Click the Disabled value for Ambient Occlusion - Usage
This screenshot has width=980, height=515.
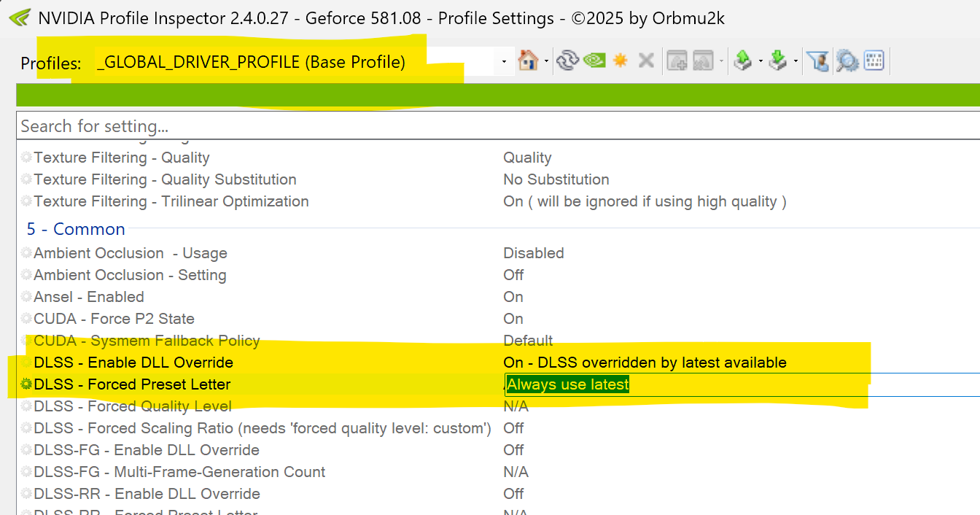[533, 253]
